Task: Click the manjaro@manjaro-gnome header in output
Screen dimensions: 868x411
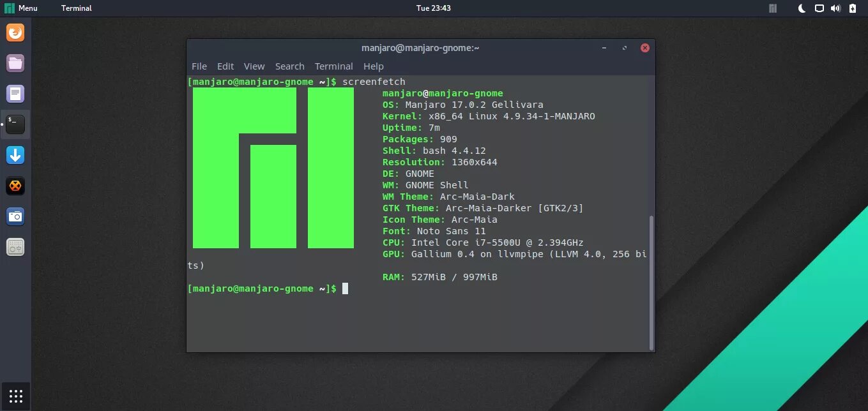Action: click(x=443, y=93)
